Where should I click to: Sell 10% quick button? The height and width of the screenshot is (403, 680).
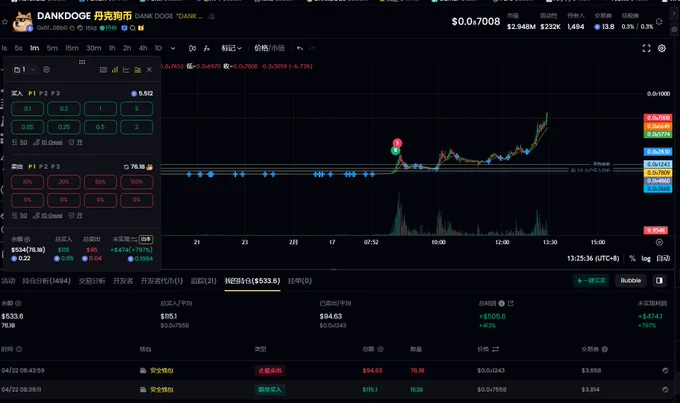click(27, 182)
